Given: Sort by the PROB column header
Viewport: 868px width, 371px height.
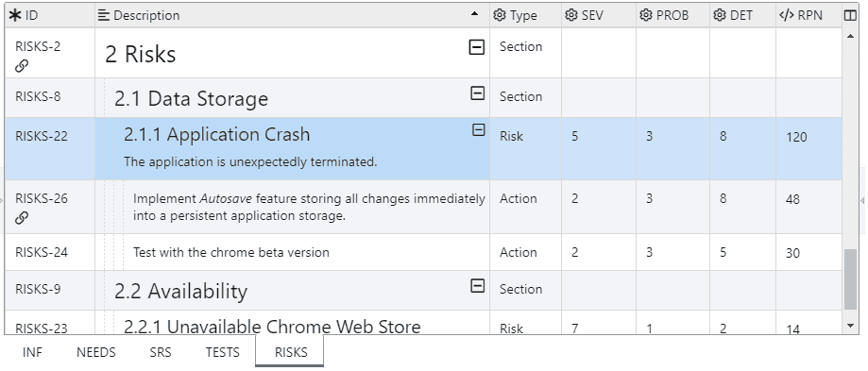Looking at the screenshot, I should [x=672, y=15].
